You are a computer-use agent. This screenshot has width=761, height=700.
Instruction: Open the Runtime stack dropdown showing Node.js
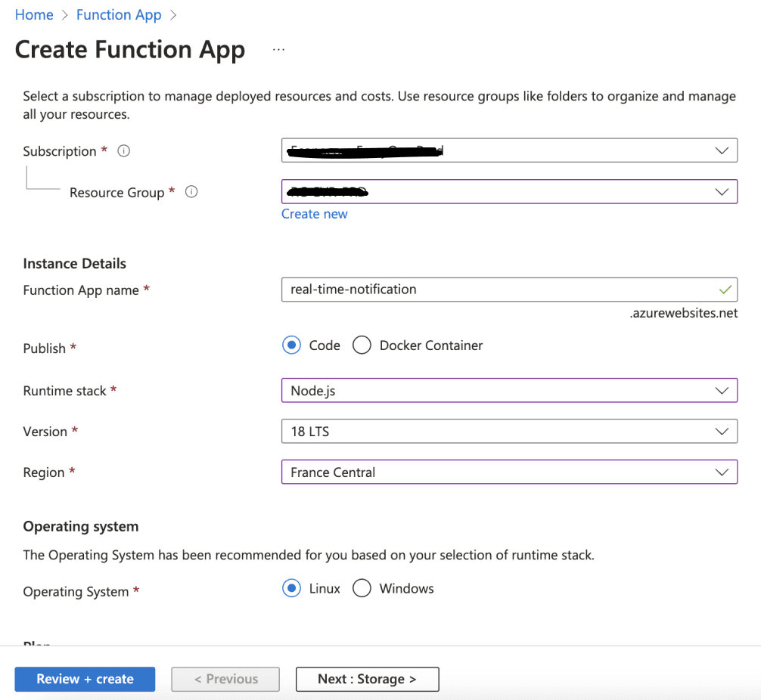pyautogui.click(x=508, y=391)
